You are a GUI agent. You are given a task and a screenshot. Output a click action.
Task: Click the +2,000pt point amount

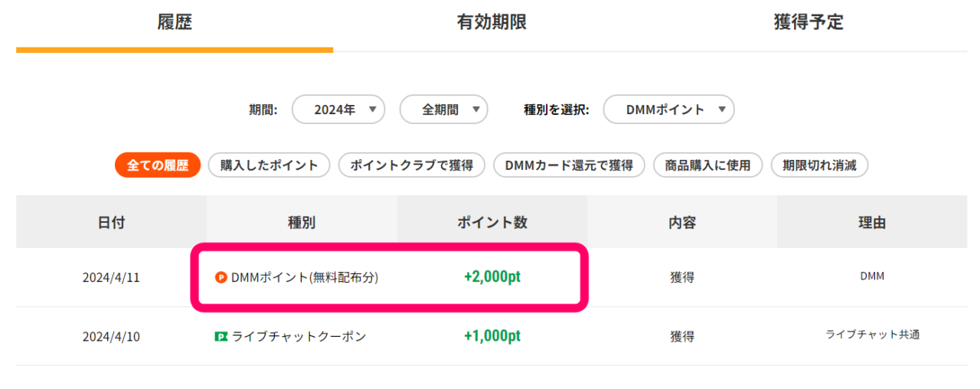tap(492, 277)
